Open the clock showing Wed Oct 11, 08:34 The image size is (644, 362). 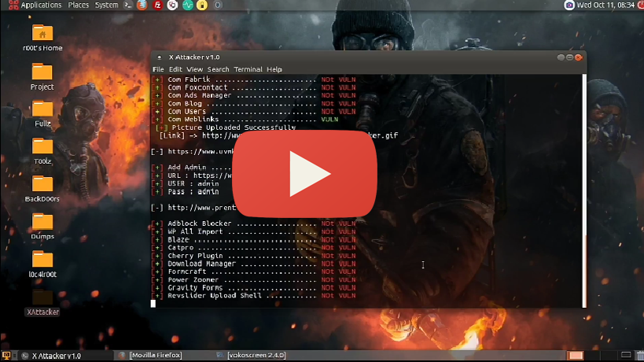(x=605, y=5)
